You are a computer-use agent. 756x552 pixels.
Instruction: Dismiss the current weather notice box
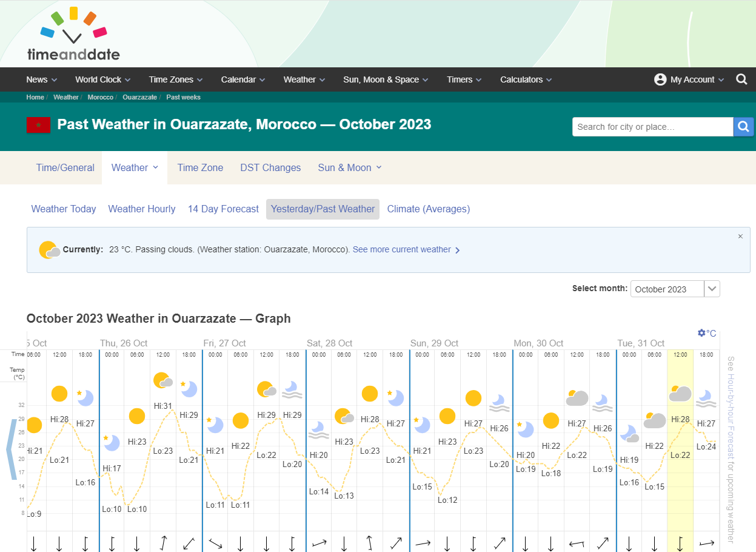740,237
